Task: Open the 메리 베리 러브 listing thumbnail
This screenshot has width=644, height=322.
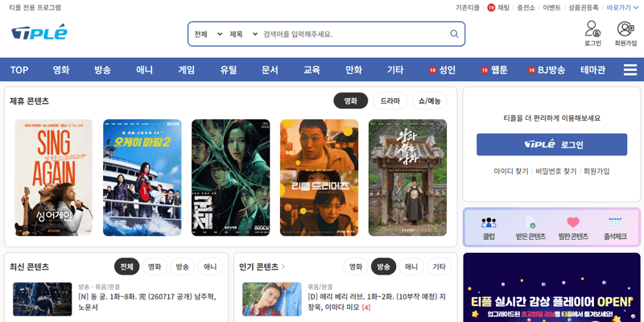Action: [272, 299]
